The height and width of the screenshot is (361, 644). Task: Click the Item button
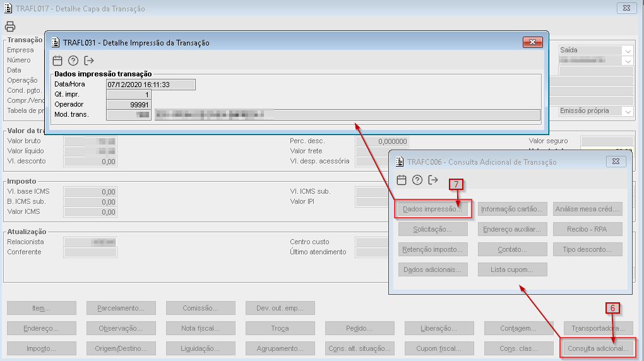(x=42, y=308)
